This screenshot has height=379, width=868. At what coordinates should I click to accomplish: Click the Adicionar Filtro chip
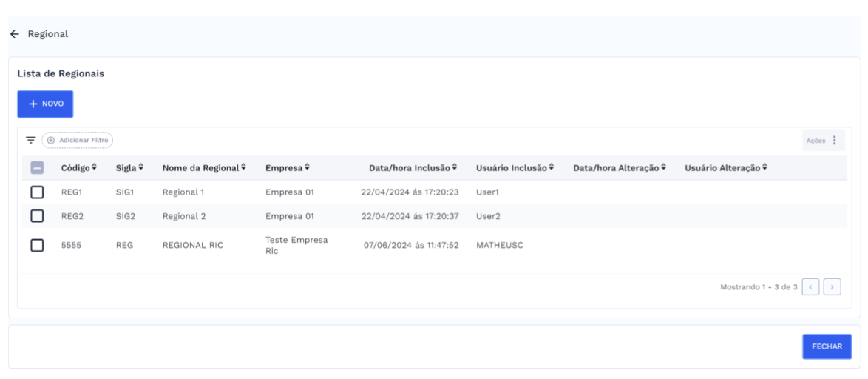(x=77, y=140)
